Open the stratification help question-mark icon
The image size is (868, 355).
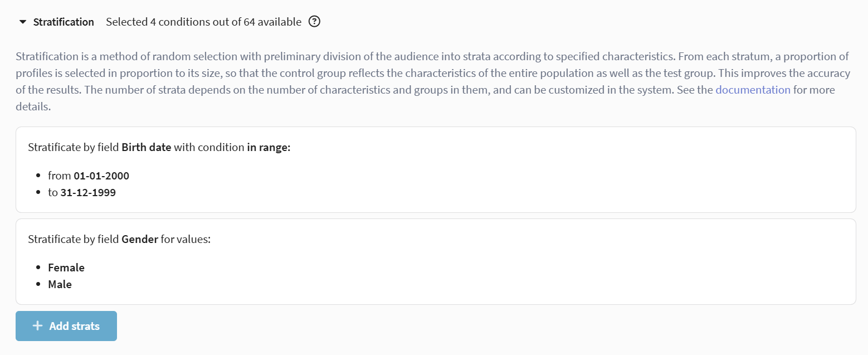coord(315,22)
